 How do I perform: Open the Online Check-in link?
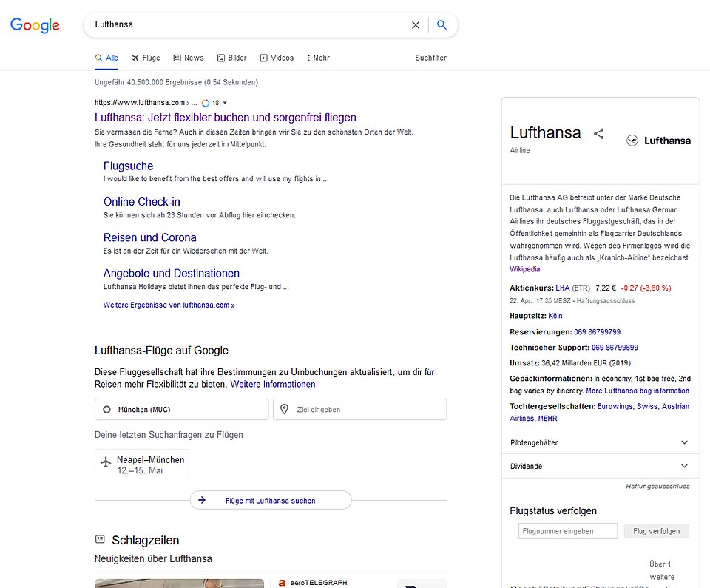[141, 202]
